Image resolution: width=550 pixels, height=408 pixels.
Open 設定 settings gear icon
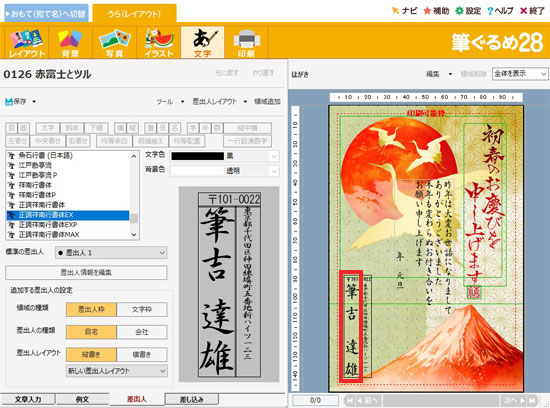468,11
